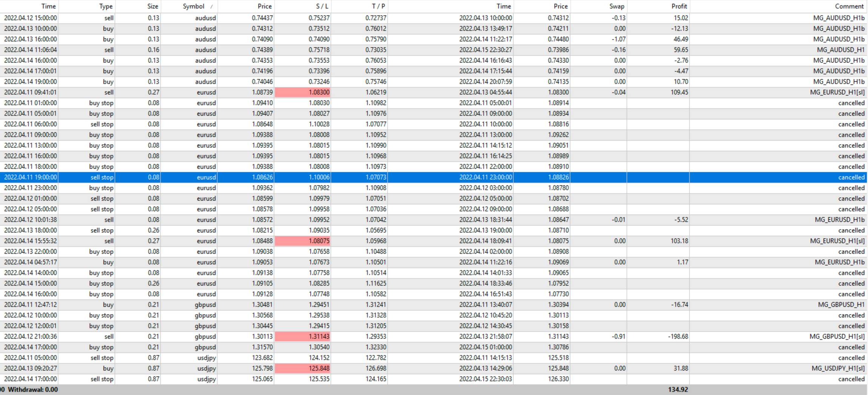Click the Withdrawal: 0.00 summary text

33,390
